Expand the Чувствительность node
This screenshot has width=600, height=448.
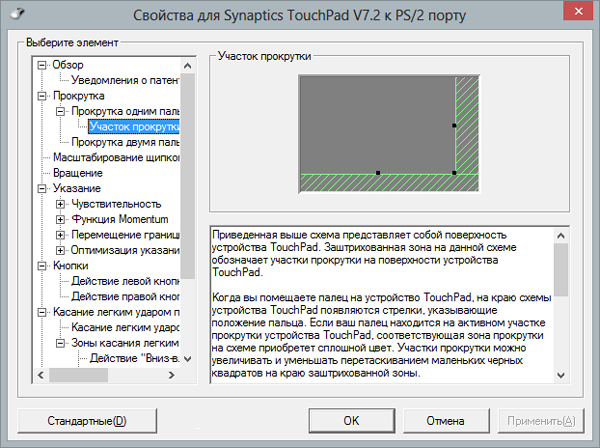(x=61, y=204)
